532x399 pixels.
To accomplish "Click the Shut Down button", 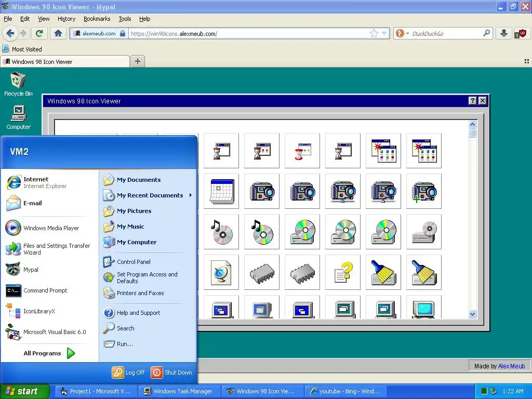I will pyautogui.click(x=171, y=372).
